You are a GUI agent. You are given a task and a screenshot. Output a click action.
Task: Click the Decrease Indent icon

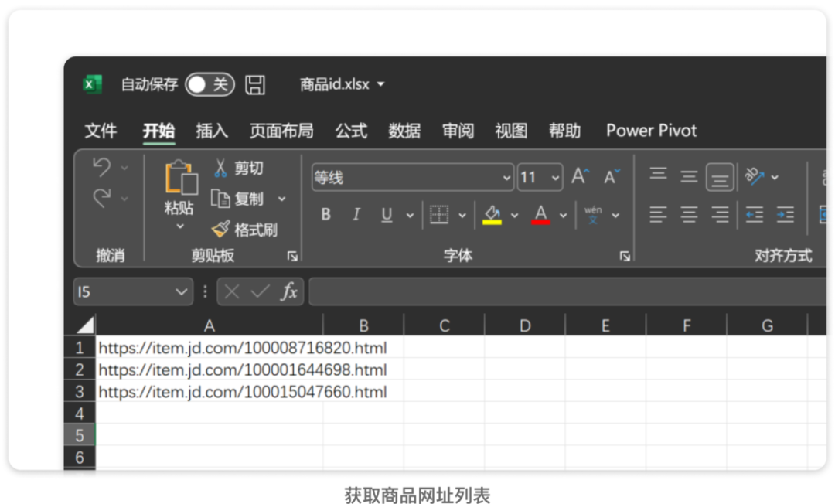(755, 214)
